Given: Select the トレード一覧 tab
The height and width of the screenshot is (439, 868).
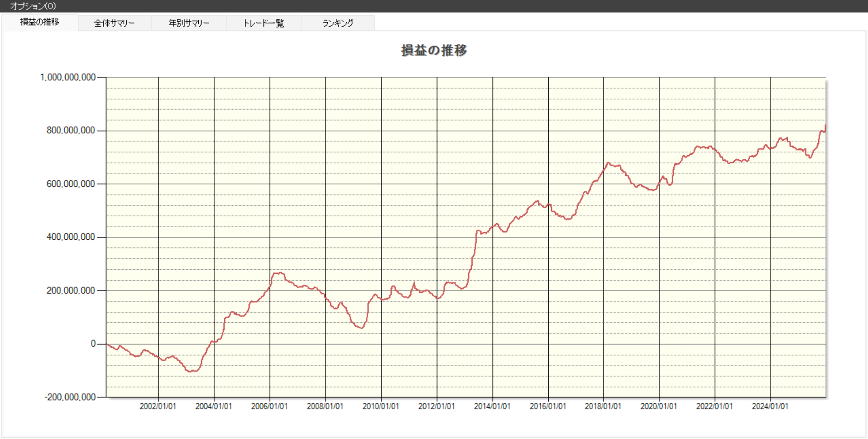Looking at the screenshot, I should tap(264, 23).
